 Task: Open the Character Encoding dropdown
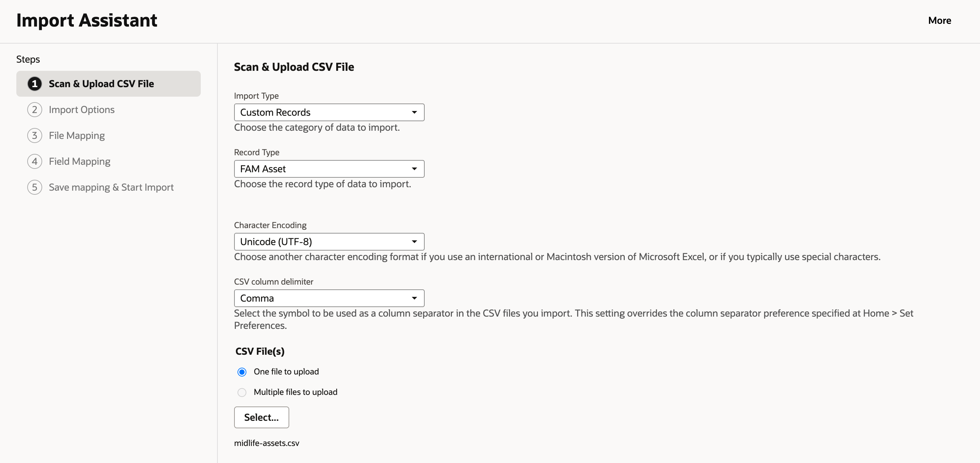click(x=329, y=242)
